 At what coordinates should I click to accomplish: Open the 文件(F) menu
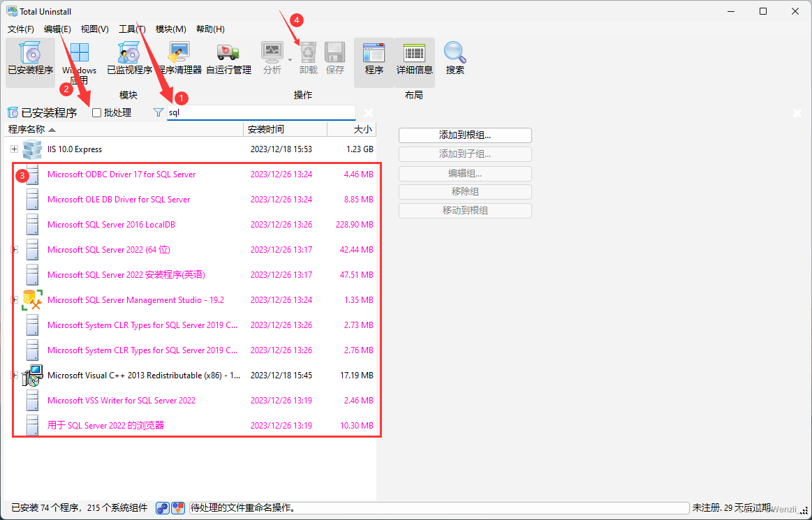(x=21, y=29)
